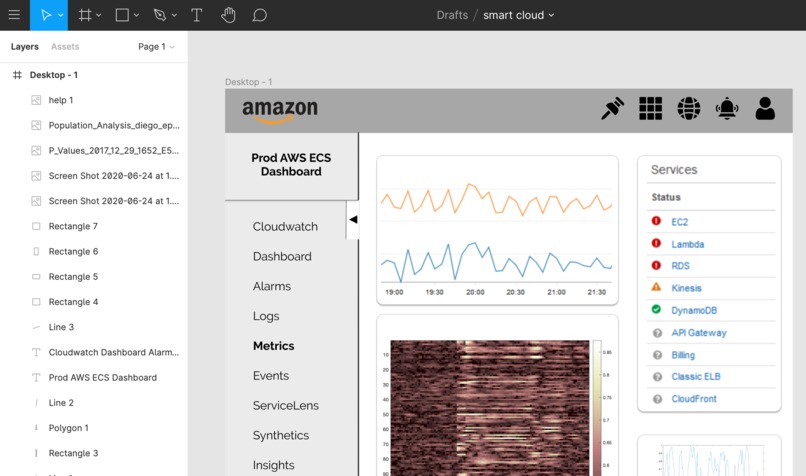
Task: Select the Cloudwatch Dashboard Alarm text layer
Action: pyautogui.click(x=94, y=352)
